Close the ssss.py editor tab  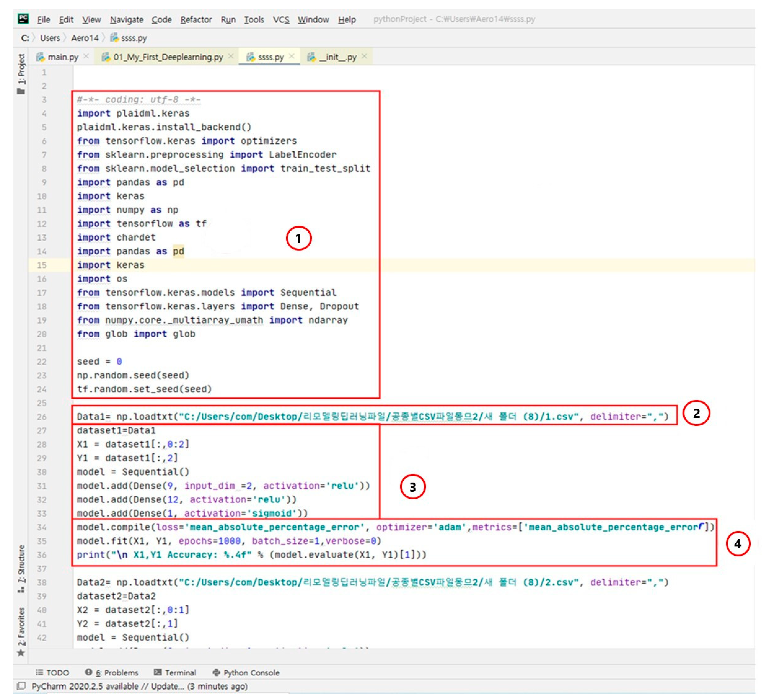pyautogui.click(x=292, y=57)
